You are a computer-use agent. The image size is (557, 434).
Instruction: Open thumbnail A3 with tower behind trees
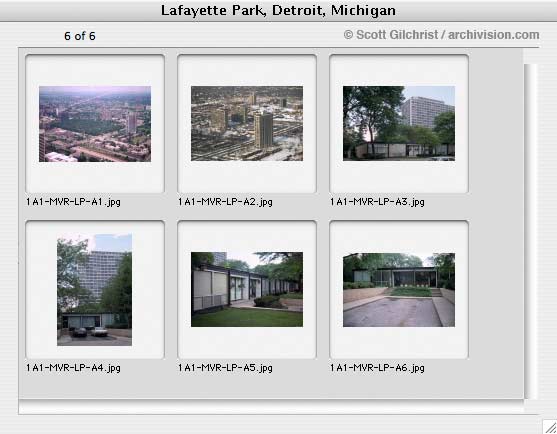(399, 123)
